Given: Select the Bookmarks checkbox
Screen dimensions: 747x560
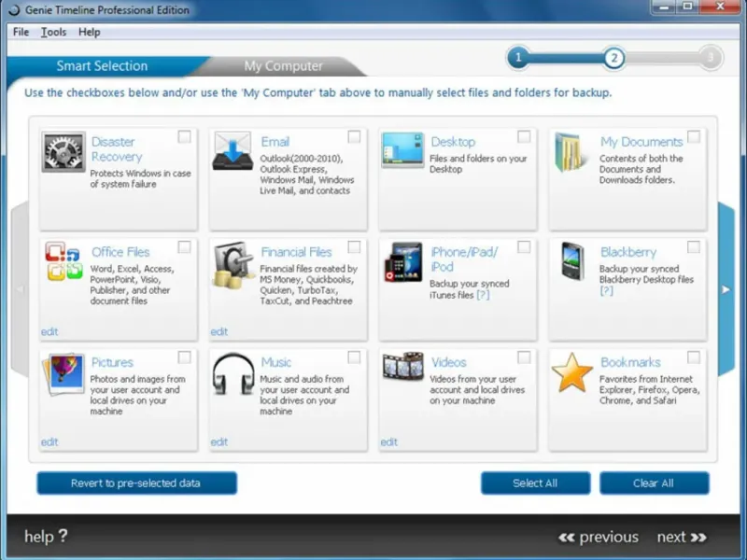Looking at the screenshot, I should pos(694,357).
